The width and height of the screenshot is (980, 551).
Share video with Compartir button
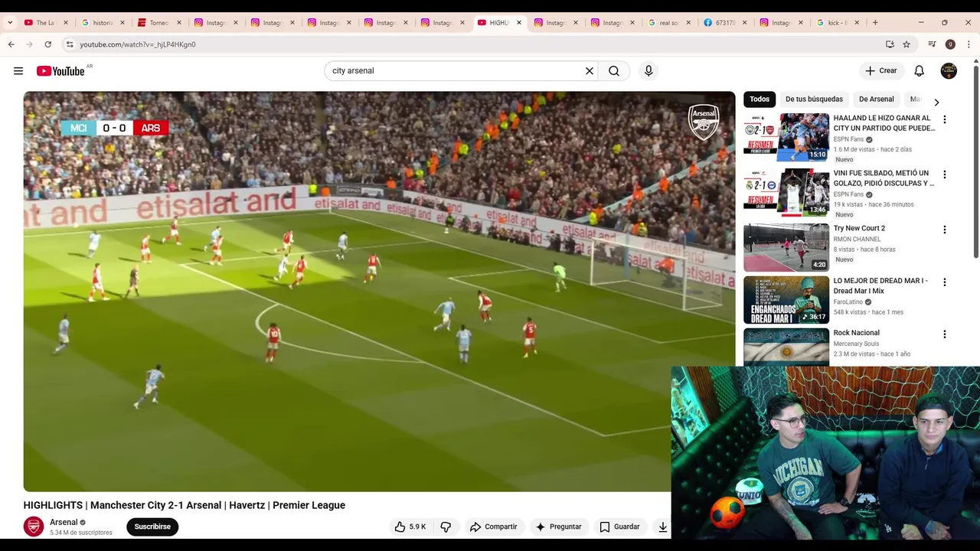(494, 527)
